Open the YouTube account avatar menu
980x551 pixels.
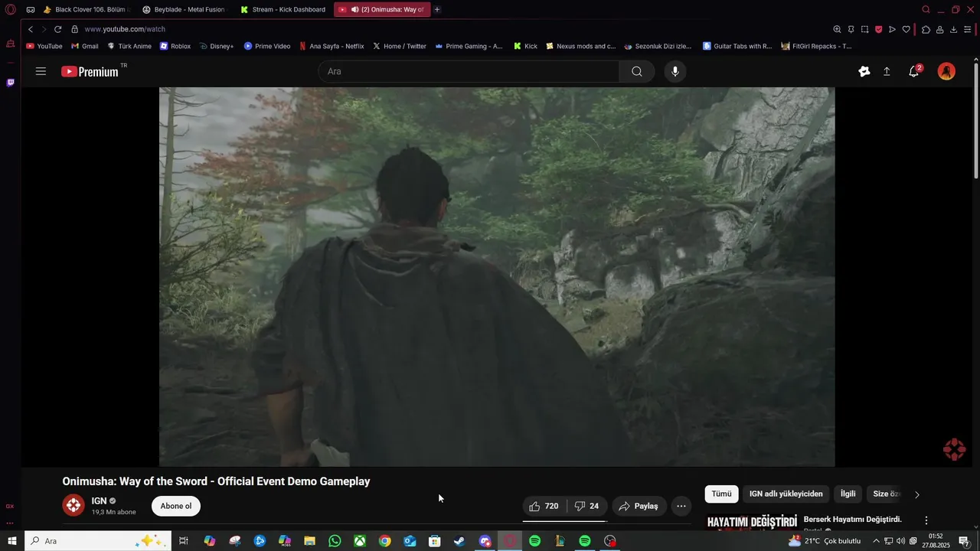click(x=947, y=71)
